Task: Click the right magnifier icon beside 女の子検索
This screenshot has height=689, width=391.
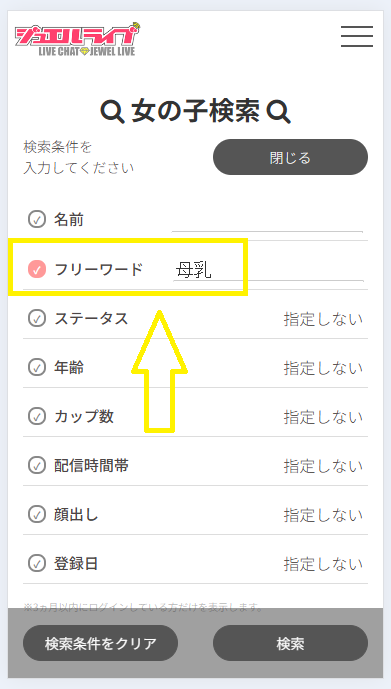Action: [x=279, y=112]
